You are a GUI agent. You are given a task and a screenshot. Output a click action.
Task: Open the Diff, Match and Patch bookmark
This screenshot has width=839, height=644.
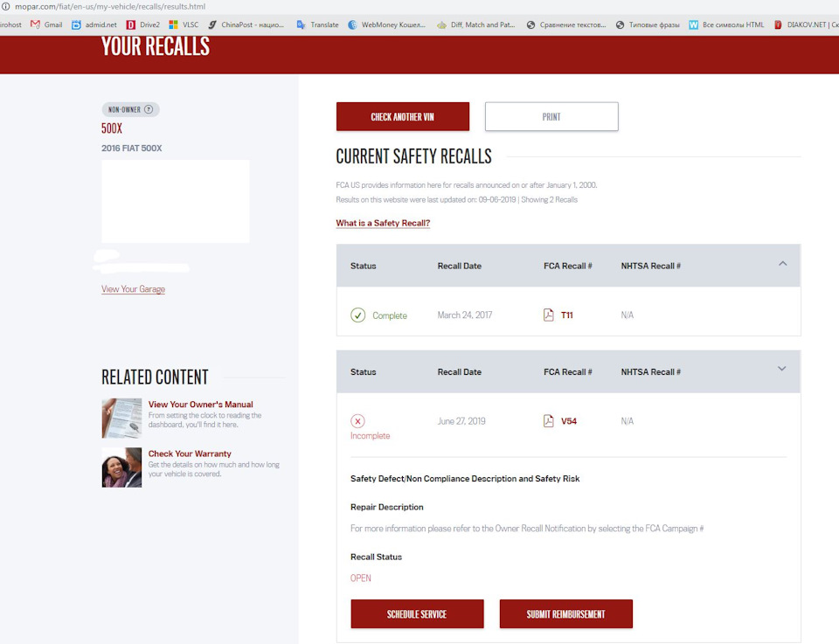pyautogui.click(x=475, y=24)
